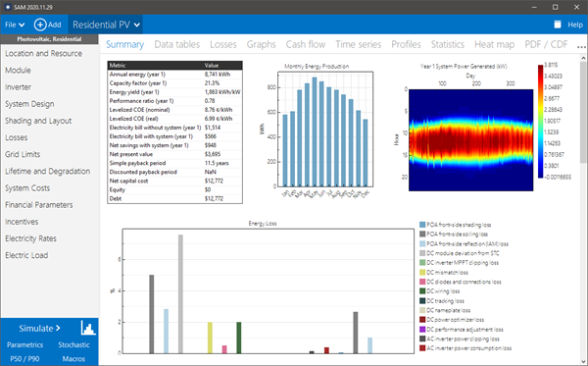
Task: Click the Monthly Energy Production chart
Action: coord(325,129)
